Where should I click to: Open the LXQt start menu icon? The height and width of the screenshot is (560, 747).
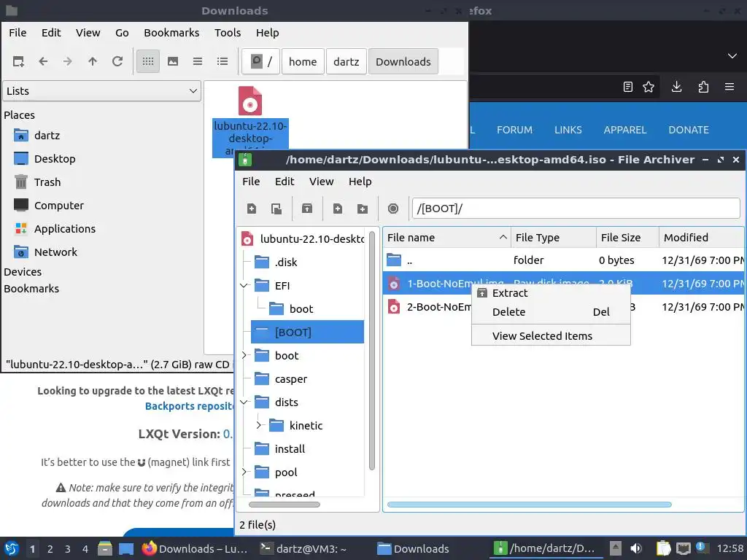12,548
